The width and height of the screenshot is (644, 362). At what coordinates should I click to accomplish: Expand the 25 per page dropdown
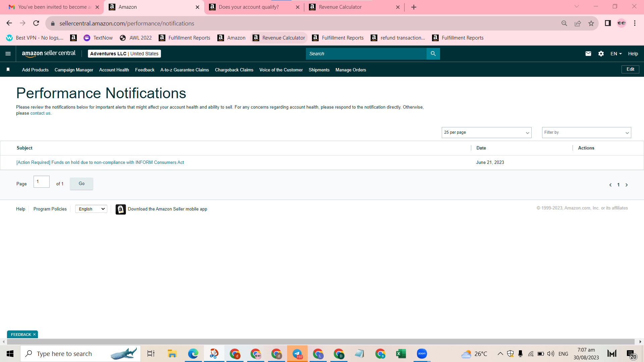click(x=486, y=132)
